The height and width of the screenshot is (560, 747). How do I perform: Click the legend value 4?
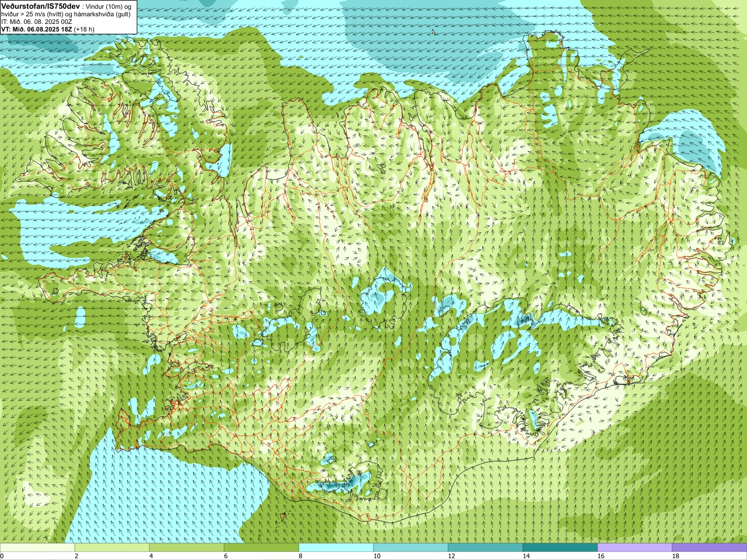point(151,556)
